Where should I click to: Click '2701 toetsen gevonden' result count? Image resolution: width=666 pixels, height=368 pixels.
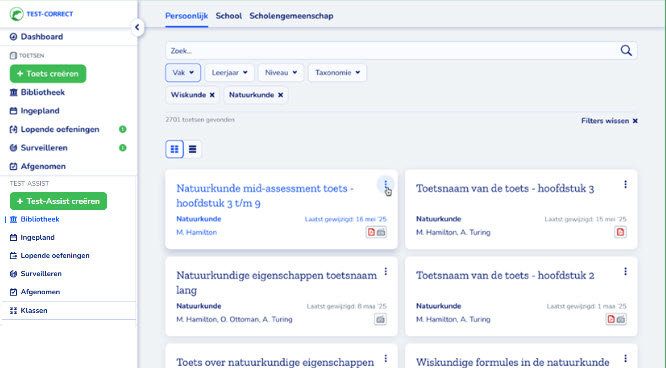click(x=200, y=120)
